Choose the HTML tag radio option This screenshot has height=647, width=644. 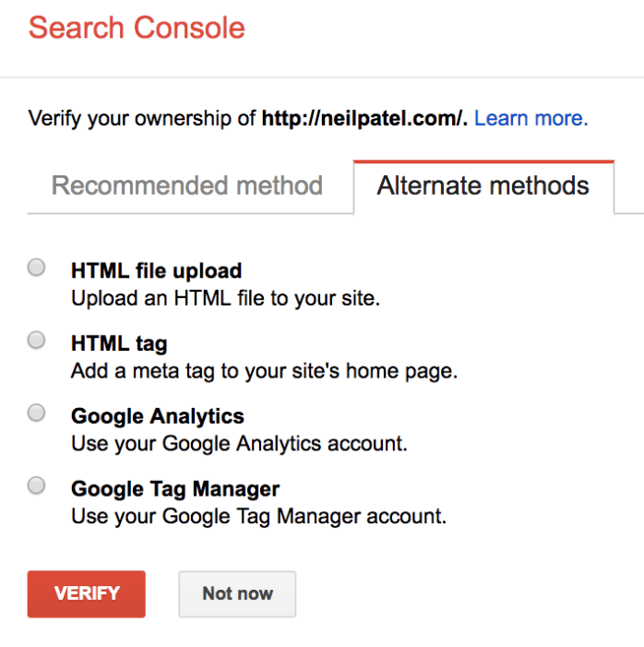[x=36, y=341]
